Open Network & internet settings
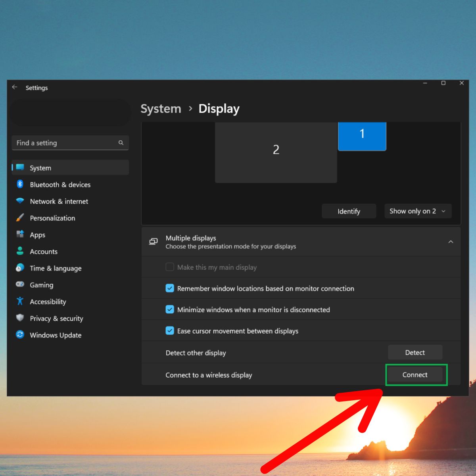Image resolution: width=476 pixels, height=476 pixels. click(x=70, y=201)
